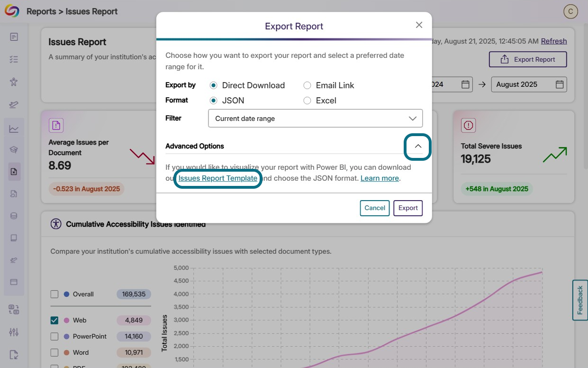The image size is (588, 368).
Task: Click the Issues Report Template link
Action: click(x=217, y=178)
